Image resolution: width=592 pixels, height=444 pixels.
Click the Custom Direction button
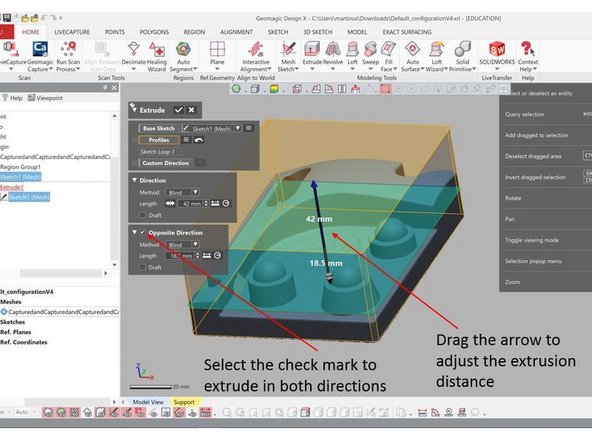pyautogui.click(x=166, y=163)
